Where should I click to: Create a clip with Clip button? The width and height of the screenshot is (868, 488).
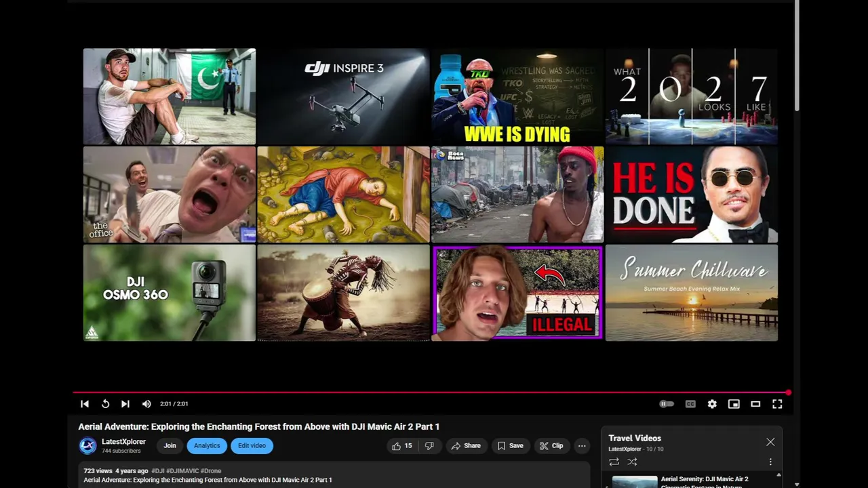click(551, 445)
